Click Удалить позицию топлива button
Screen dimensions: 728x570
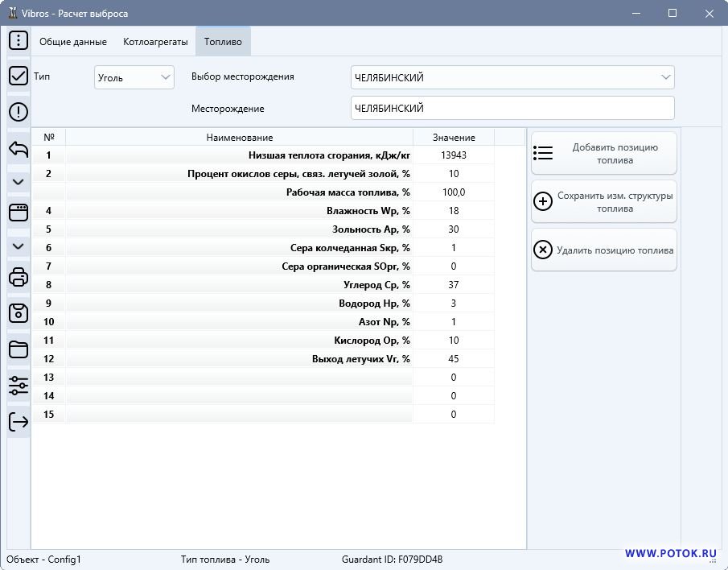(x=603, y=250)
